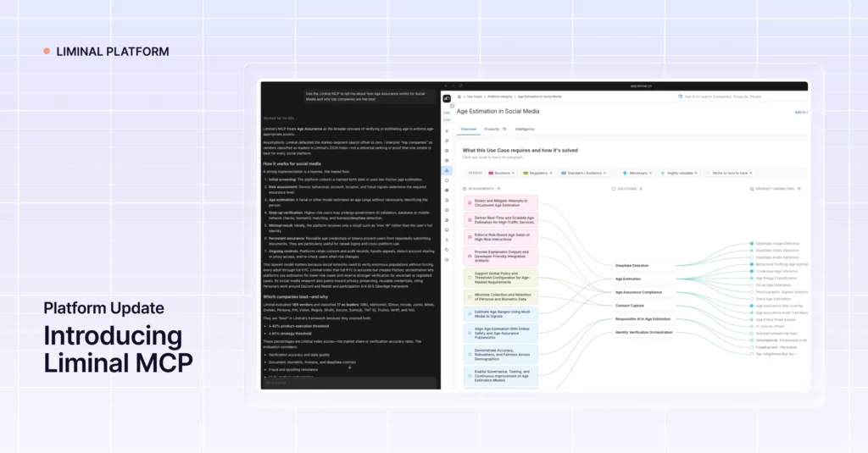Image resolution: width=868 pixels, height=453 pixels.
Task: Select the Estimate Age Ranges Using Multi-Modal node
Action: 500,313
